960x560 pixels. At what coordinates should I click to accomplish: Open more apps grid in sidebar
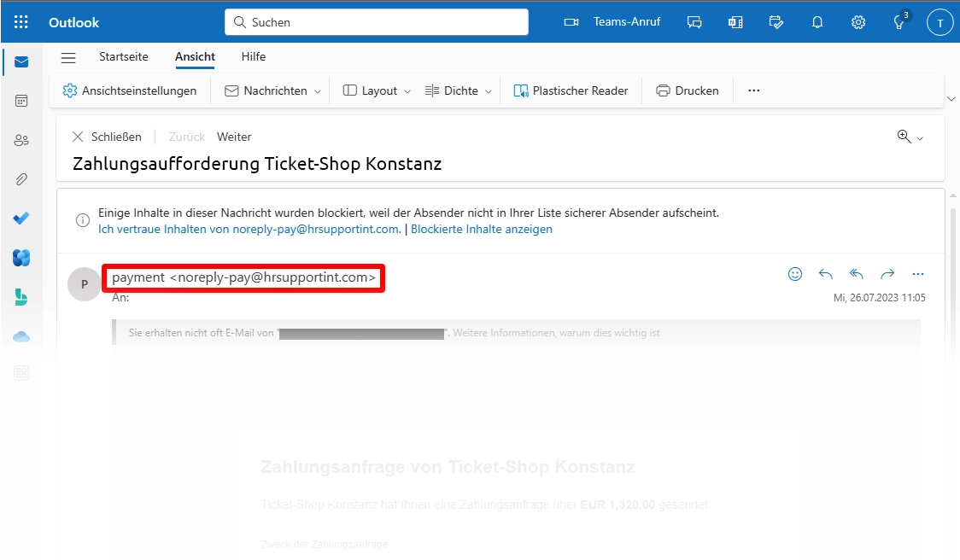tap(21, 373)
